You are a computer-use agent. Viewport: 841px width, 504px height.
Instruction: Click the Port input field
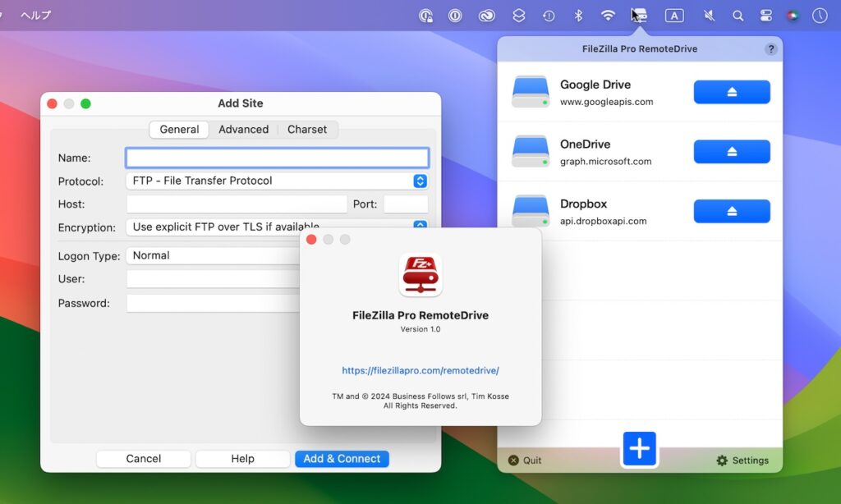click(408, 204)
